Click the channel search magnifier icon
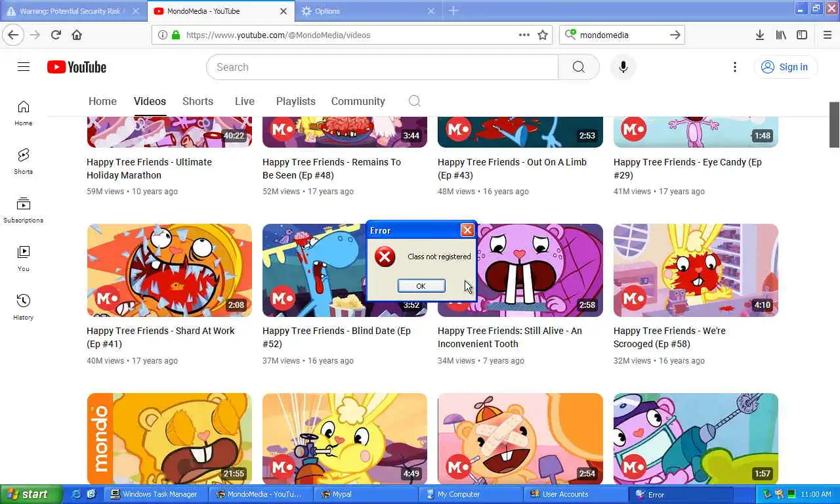Viewport: 840px width, 504px height. [x=414, y=101]
